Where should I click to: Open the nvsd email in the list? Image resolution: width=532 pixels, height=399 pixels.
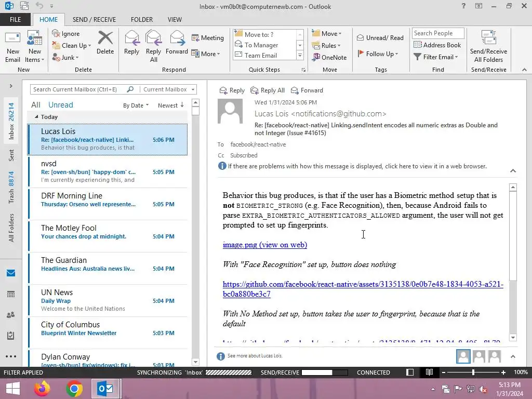coord(108,171)
